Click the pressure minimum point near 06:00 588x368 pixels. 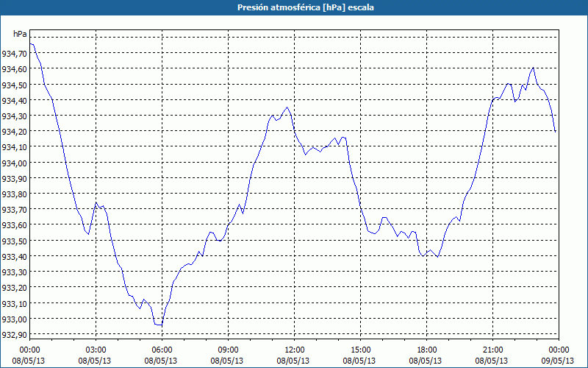pyautogui.click(x=159, y=325)
